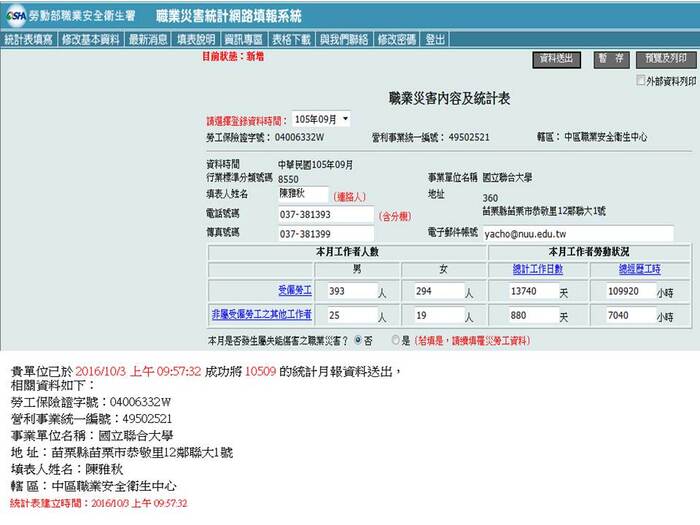Click the 資料送出 submit button

pos(556,60)
